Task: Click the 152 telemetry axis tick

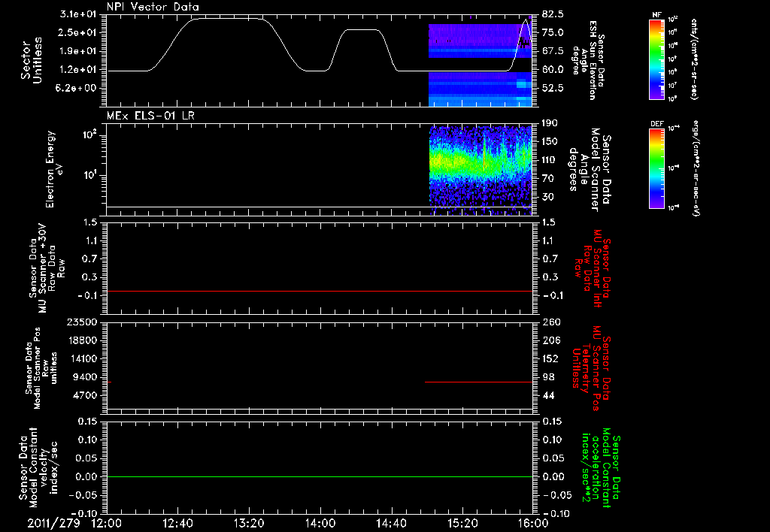Action: (551, 358)
